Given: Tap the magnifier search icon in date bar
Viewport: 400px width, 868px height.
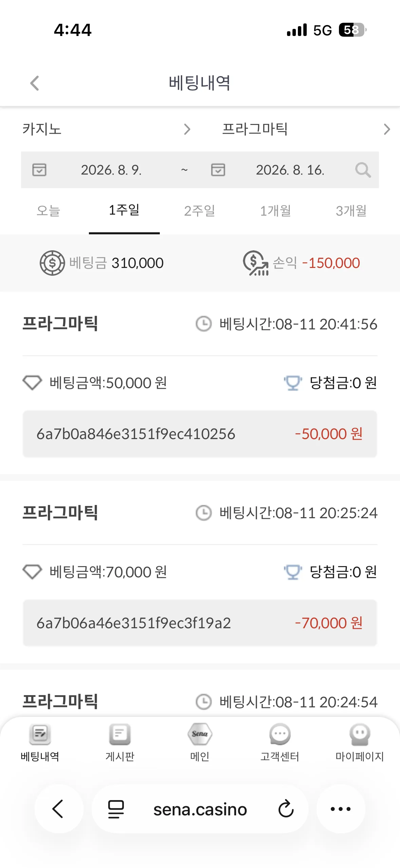Looking at the screenshot, I should (x=363, y=170).
